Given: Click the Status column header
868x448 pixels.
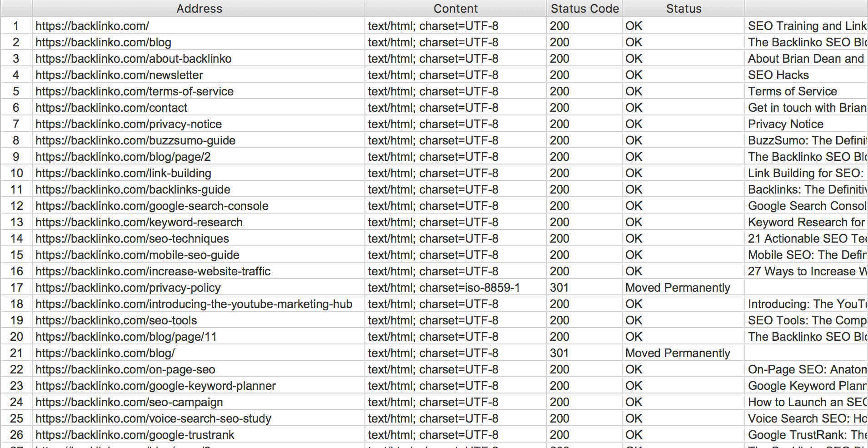Looking at the screenshot, I should coord(683,9).
